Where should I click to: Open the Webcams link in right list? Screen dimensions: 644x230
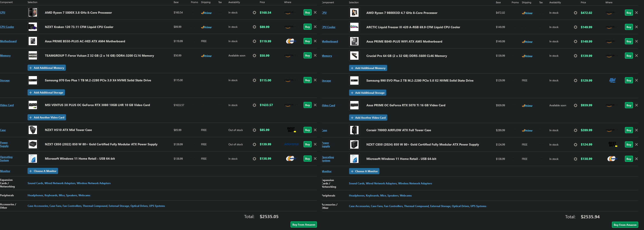tap(405, 195)
